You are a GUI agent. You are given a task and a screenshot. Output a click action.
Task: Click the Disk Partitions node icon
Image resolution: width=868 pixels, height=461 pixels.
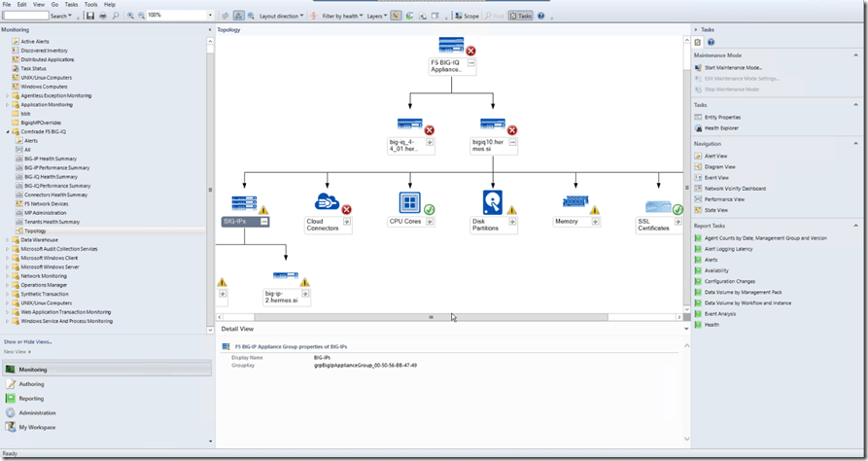(x=493, y=201)
